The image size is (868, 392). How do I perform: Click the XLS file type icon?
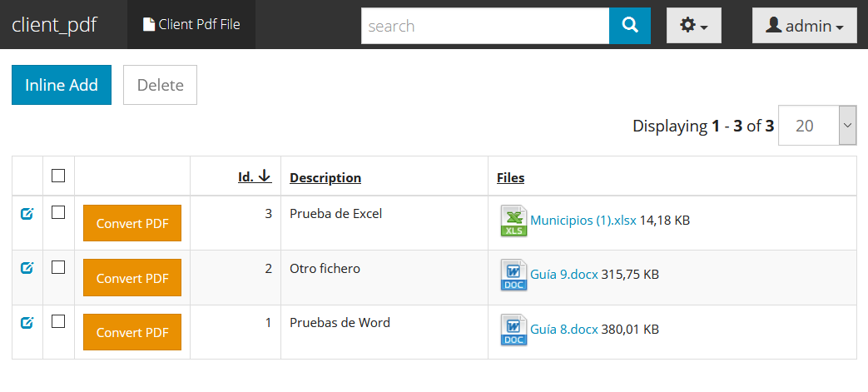(x=513, y=221)
